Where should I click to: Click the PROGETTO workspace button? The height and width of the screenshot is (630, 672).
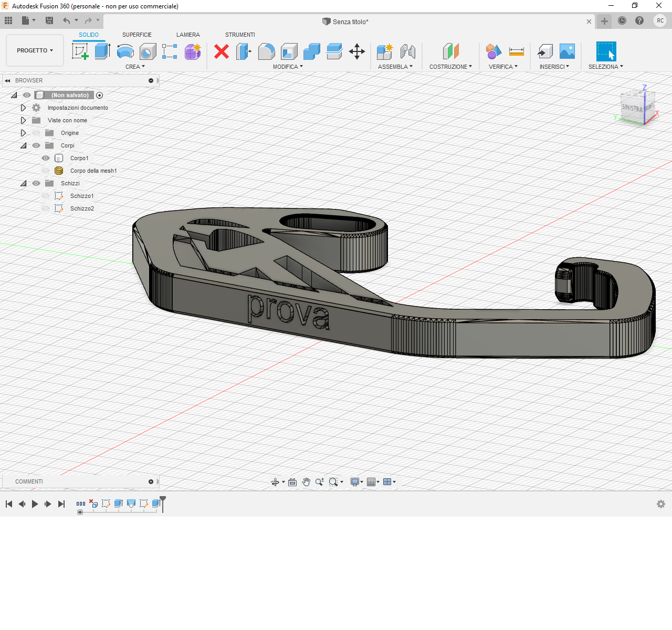coord(35,50)
